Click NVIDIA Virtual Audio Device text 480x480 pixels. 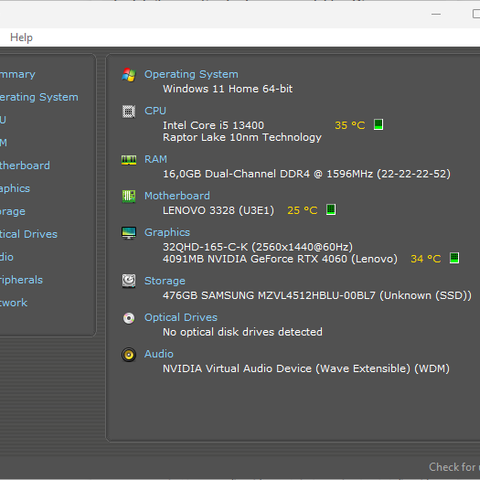pyautogui.click(x=306, y=369)
